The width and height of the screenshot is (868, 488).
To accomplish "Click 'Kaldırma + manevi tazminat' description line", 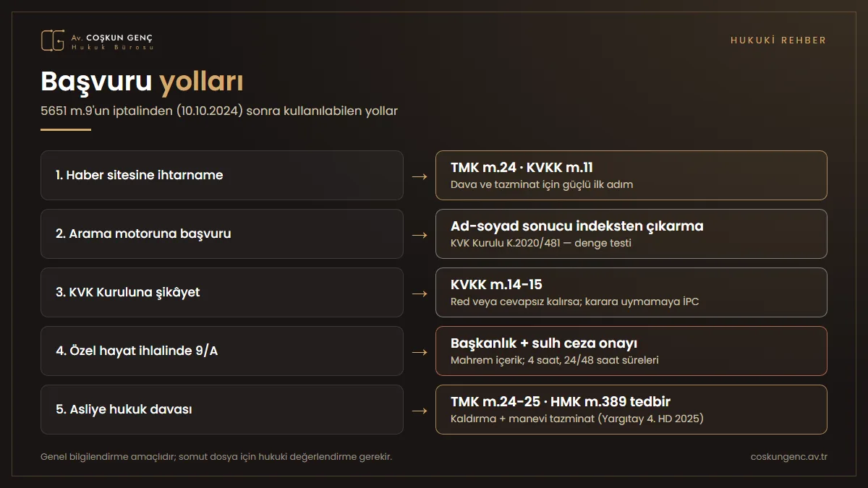I will [577, 419].
